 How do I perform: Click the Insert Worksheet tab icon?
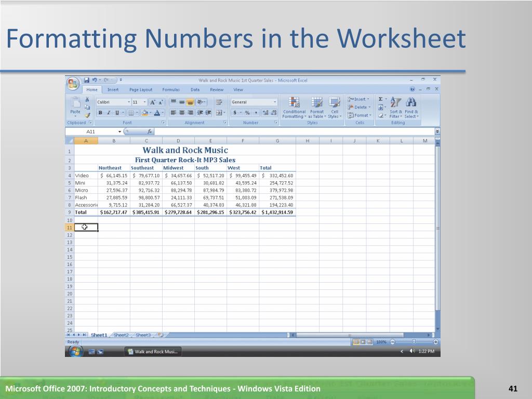(161, 335)
